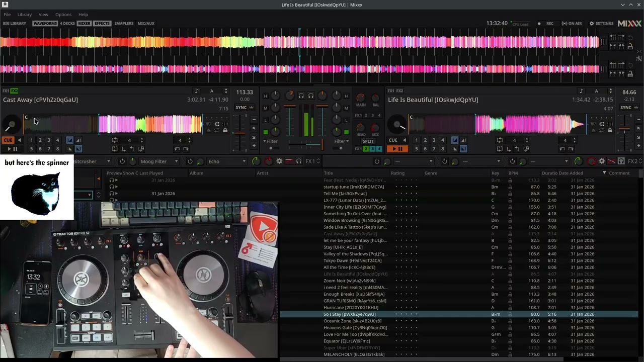
Task: Trigger hotcue 8 on the right deck
Action: [x=442, y=149]
